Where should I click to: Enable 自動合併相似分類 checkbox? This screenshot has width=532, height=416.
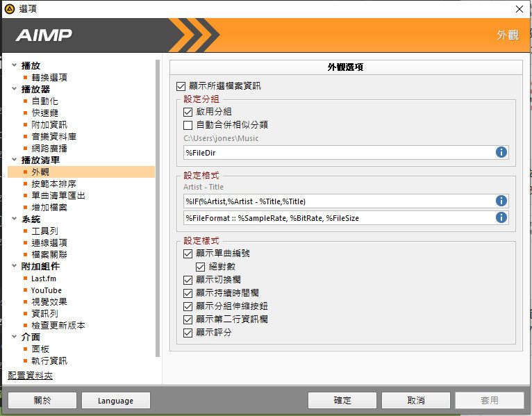pyautogui.click(x=188, y=125)
